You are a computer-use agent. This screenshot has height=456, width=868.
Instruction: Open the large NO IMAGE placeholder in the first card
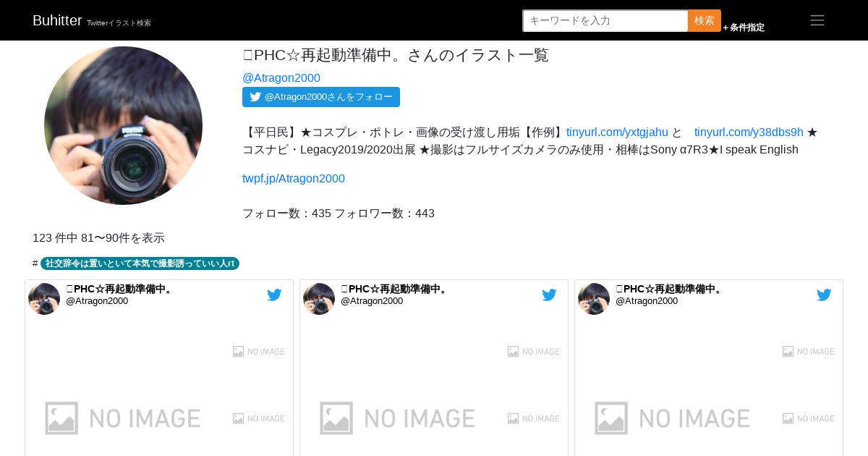[x=123, y=418]
